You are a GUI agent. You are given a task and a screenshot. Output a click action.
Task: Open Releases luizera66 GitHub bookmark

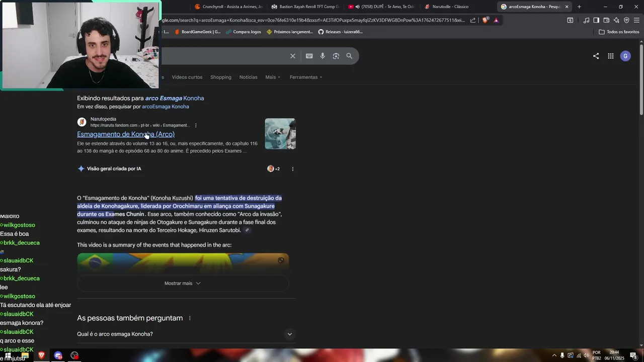[x=340, y=32]
